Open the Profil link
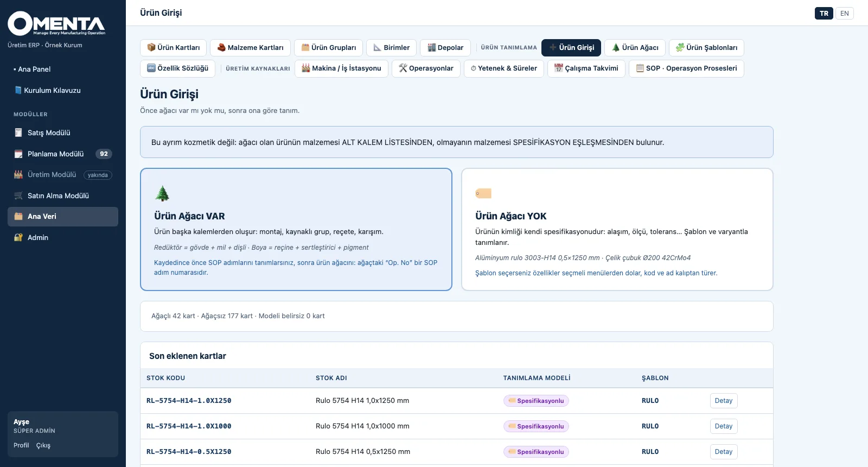This screenshot has width=868, height=467. click(21, 445)
